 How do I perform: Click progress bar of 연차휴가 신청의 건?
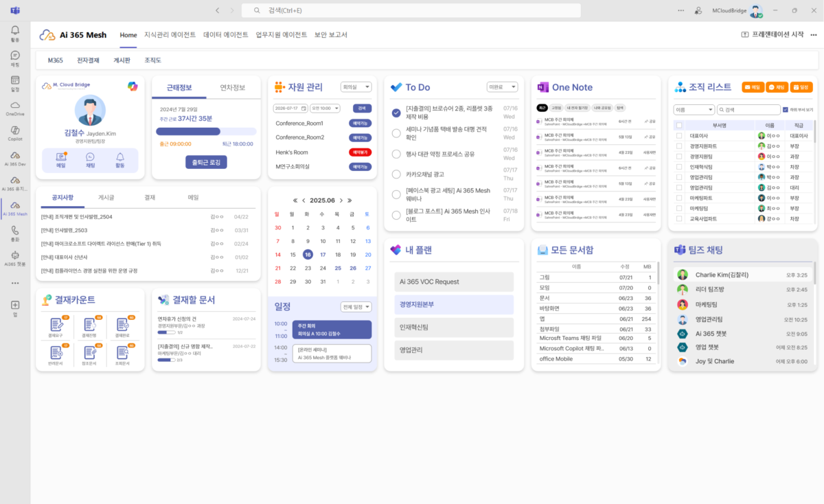click(166, 332)
